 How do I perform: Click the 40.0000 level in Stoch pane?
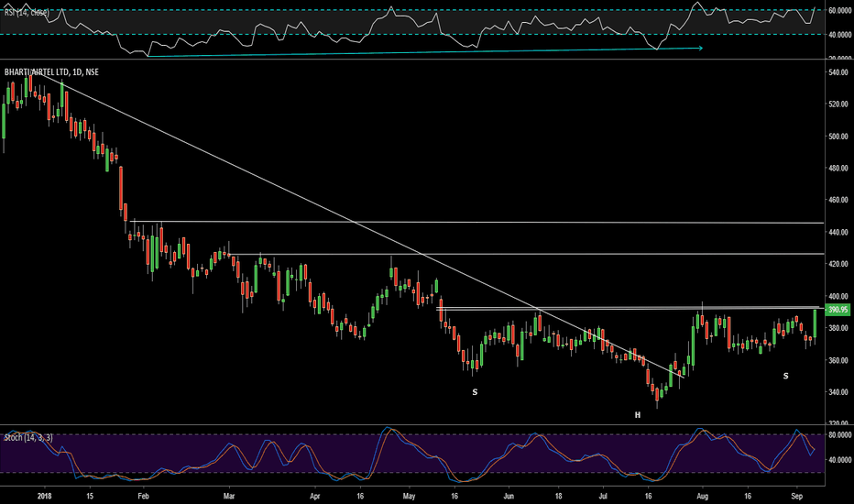tap(839, 460)
